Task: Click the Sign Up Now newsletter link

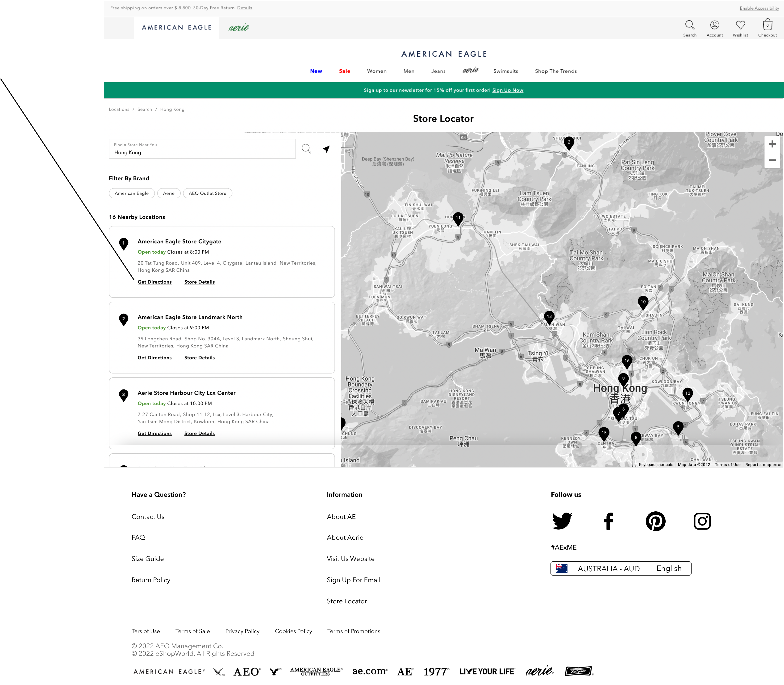Action: click(x=507, y=90)
